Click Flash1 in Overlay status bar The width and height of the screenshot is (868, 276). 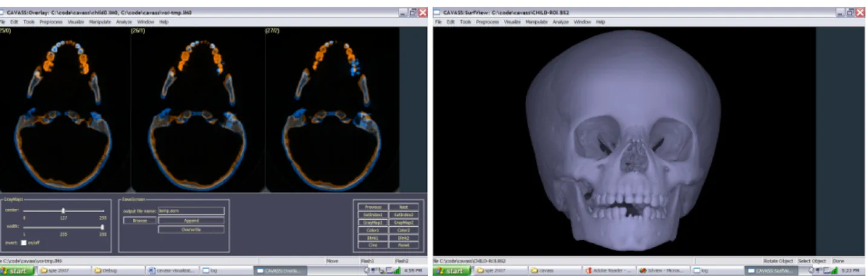pos(367,261)
